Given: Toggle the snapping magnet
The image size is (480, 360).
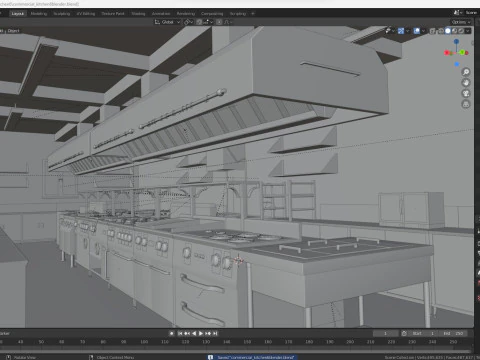Looking at the screenshot, I should click(x=199, y=22).
